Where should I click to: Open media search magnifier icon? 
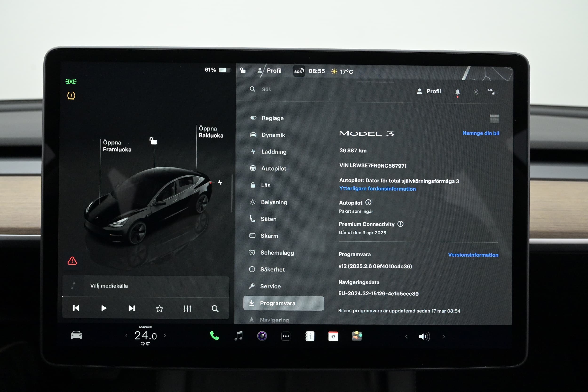tap(215, 309)
